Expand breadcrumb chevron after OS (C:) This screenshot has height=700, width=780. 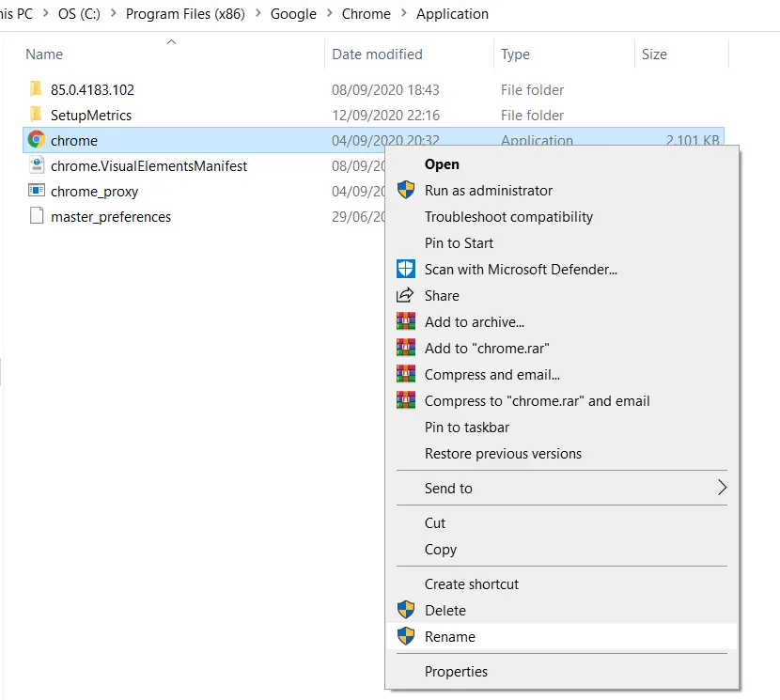tap(114, 13)
